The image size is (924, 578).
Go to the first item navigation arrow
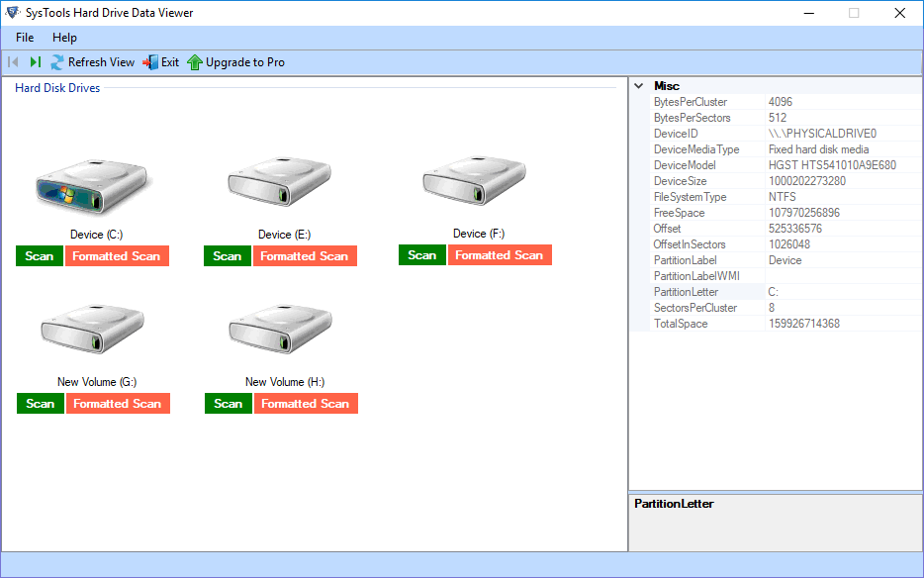pyautogui.click(x=14, y=62)
